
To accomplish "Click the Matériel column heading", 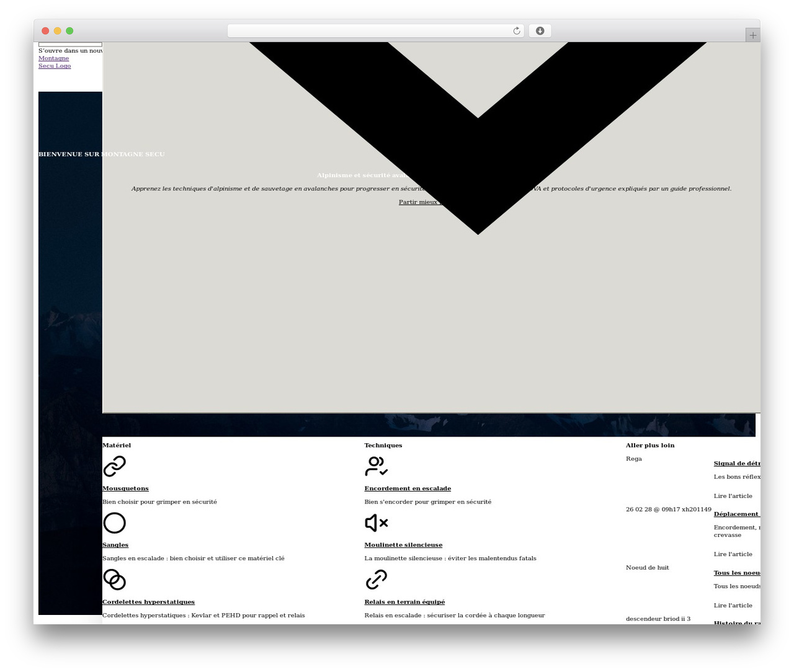I will point(117,446).
